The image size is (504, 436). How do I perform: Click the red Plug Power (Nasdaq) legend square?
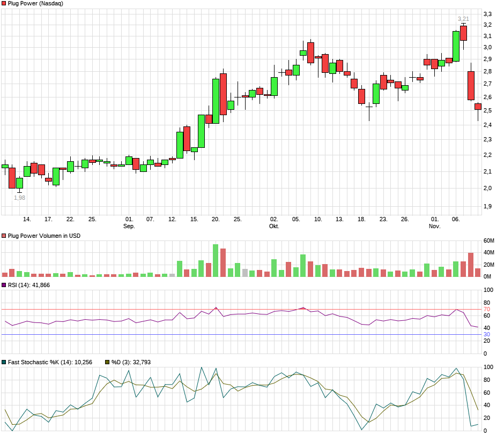(4, 4)
